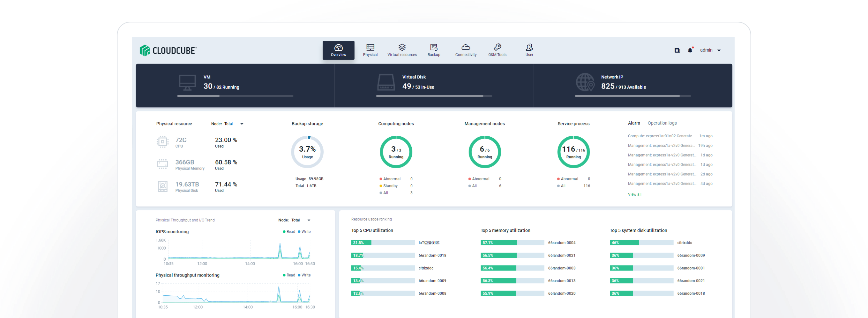This screenshot has width=868, height=318.
Task: Select 66random-0003 in memory ranking
Action: [562, 268]
